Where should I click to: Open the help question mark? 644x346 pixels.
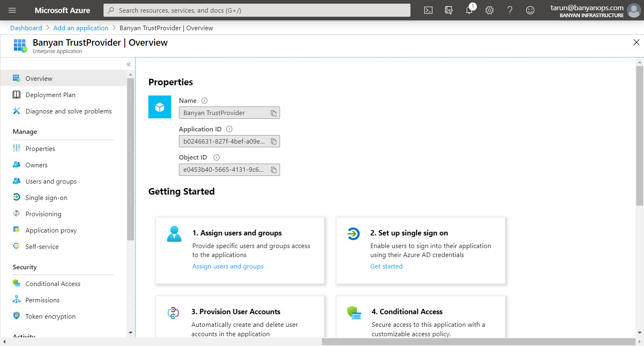coord(510,10)
